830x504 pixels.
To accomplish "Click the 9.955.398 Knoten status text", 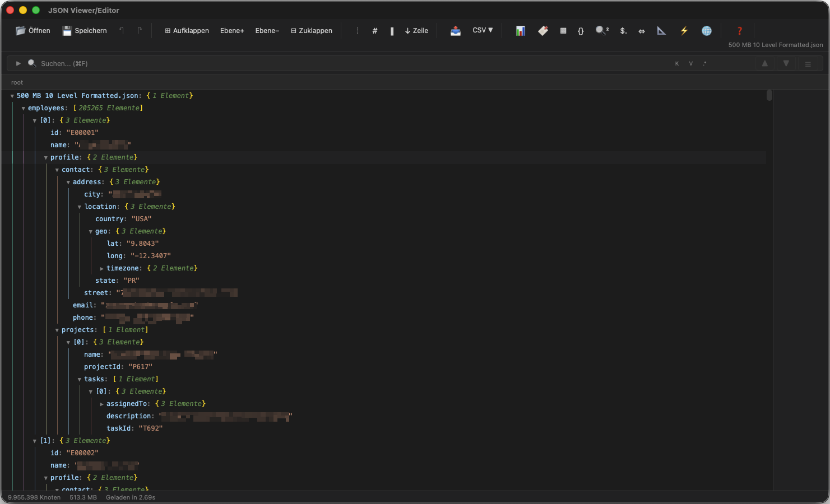I will [34, 497].
